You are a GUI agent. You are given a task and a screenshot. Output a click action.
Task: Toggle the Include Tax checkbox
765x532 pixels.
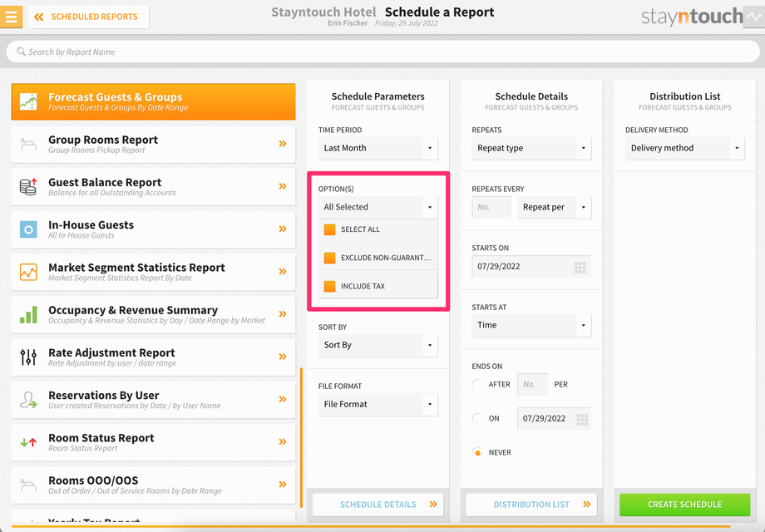(330, 286)
